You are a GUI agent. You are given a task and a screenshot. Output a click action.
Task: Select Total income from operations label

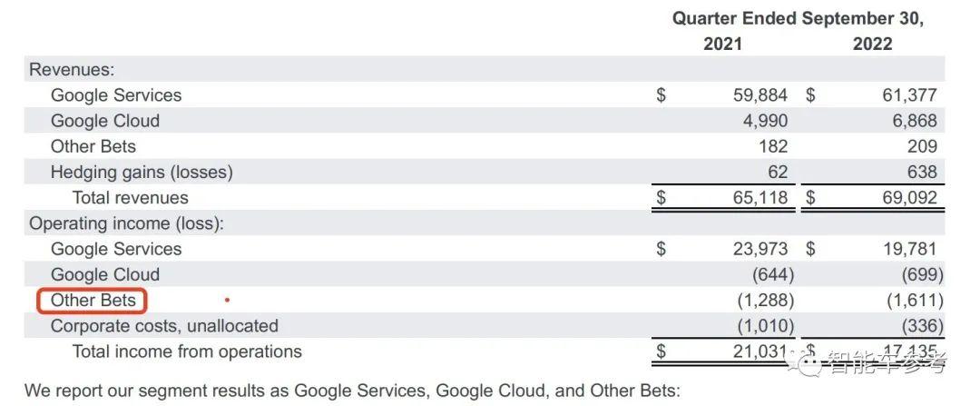(x=187, y=352)
